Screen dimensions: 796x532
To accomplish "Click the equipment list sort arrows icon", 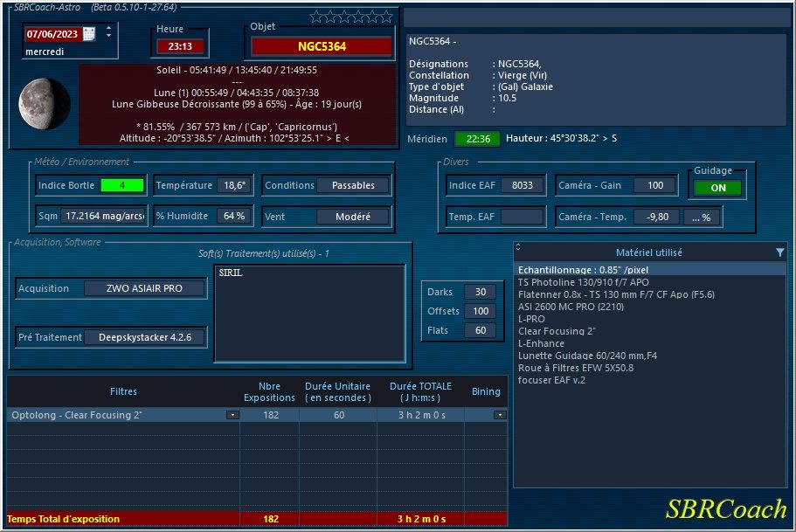I will (x=518, y=246).
